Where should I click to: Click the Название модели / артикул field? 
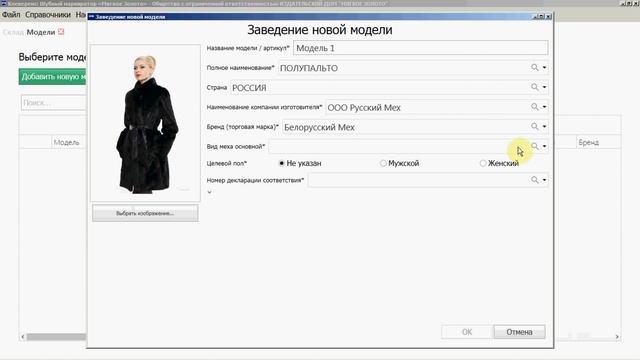point(420,48)
